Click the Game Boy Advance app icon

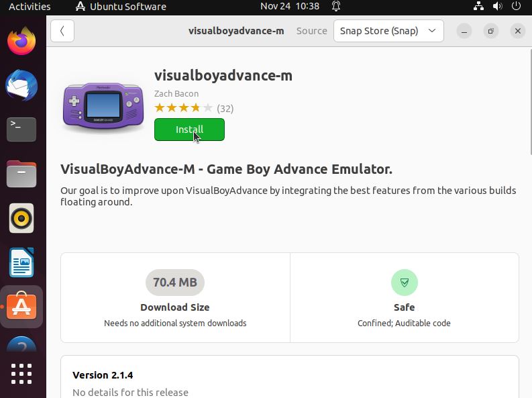click(103, 107)
